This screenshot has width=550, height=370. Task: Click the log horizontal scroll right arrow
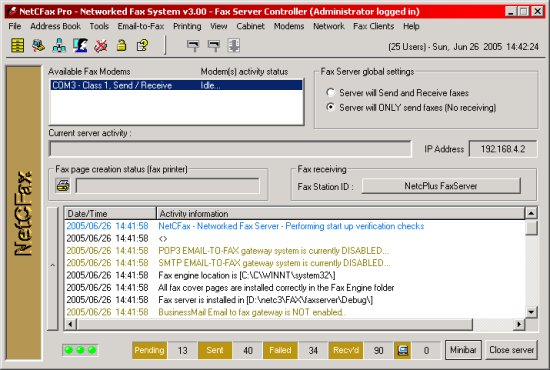click(518, 324)
